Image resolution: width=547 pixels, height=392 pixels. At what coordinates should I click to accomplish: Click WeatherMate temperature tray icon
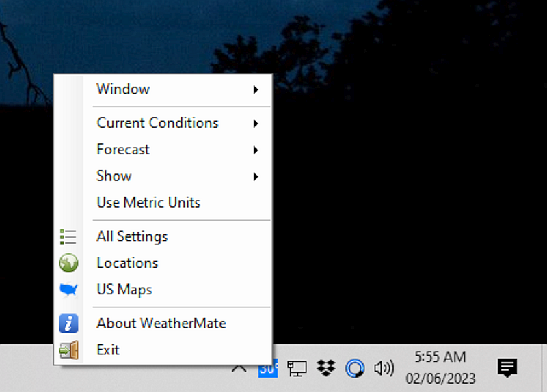[268, 368]
